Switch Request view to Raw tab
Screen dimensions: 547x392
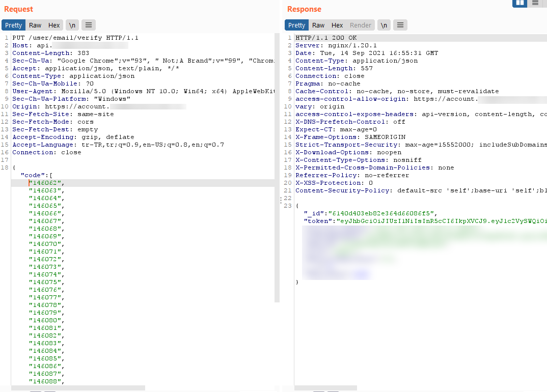(x=35, y=25)
